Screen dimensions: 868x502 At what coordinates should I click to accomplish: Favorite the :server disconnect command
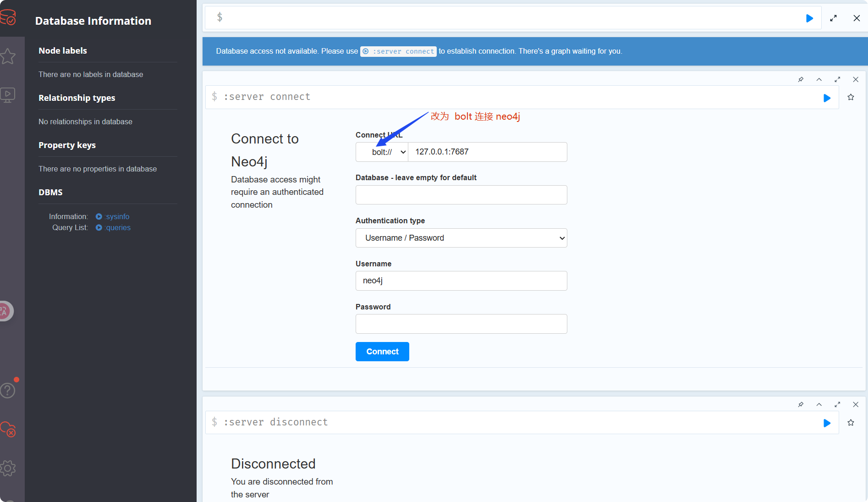click(851, 423)
